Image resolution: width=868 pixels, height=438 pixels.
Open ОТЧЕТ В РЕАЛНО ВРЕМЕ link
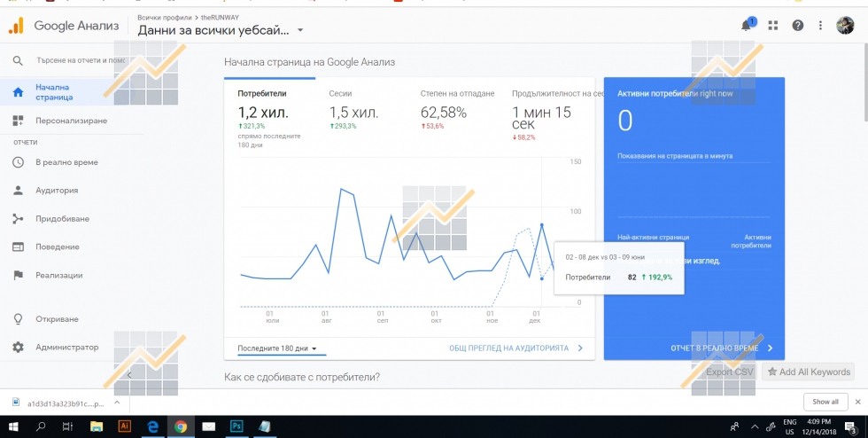coord(721,348)
